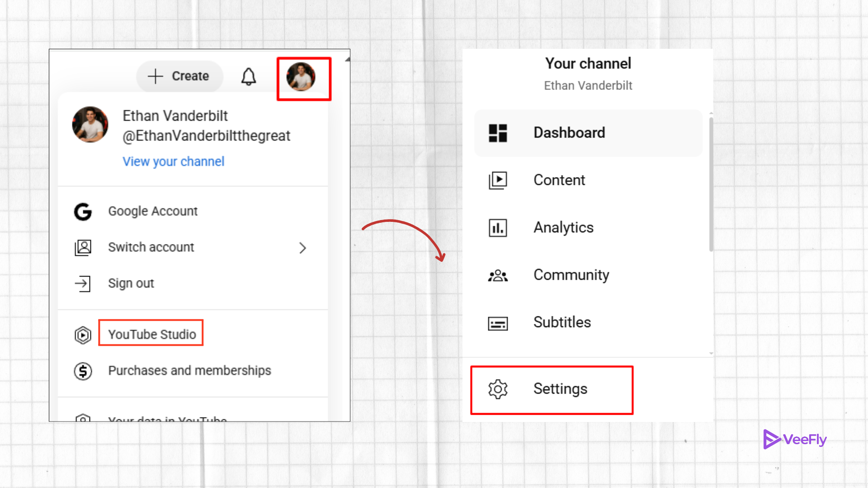Click the YouTube Studio hexagon icon

pos(83,335)
